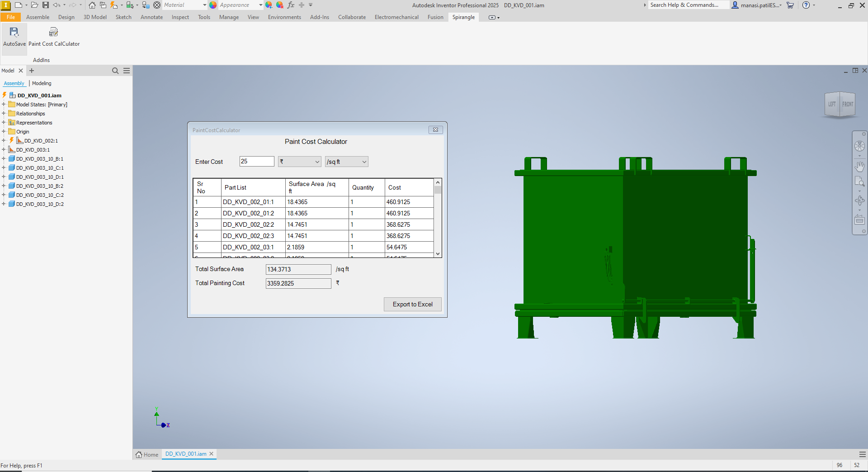868x472 pixels.
Task: Close the PaintCostCalculator dialog
Action: pyautogui.click(x=435, y=130)
